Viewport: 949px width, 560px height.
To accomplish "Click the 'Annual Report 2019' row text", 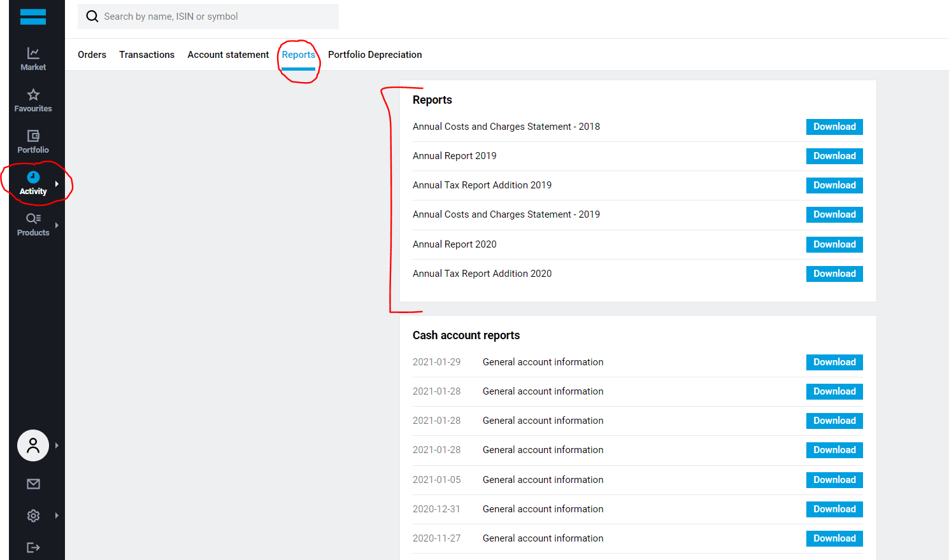I will 454,156.
